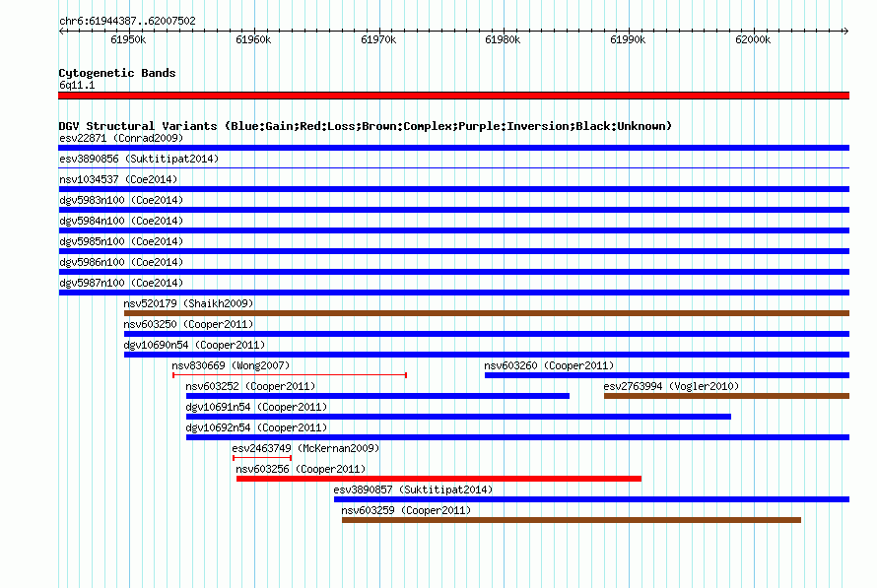
Task: Open the nsv603250 (Cooper2011) label
Action: point(188,324)
